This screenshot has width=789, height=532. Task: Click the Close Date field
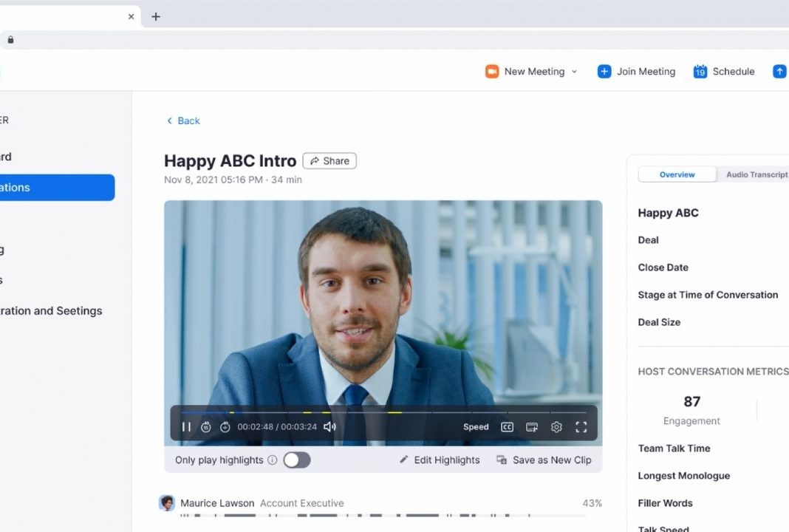click(663, 267)
